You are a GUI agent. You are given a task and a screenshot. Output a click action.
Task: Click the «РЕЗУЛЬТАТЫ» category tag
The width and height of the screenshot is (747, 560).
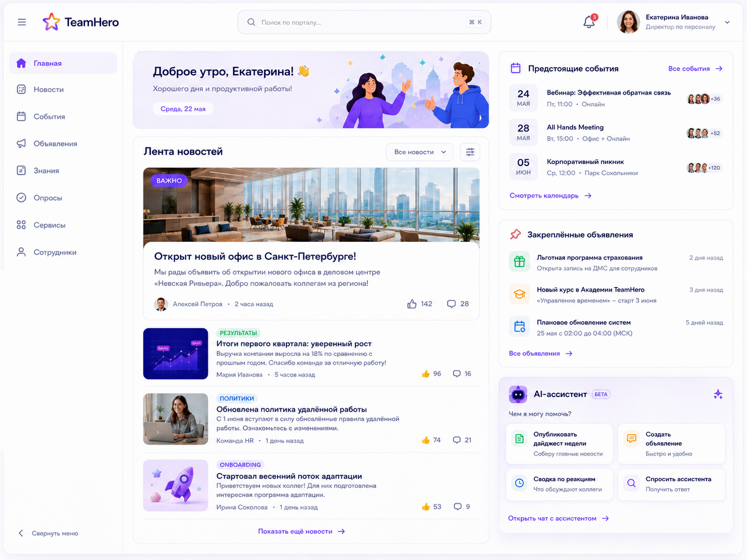pos(238,333)
